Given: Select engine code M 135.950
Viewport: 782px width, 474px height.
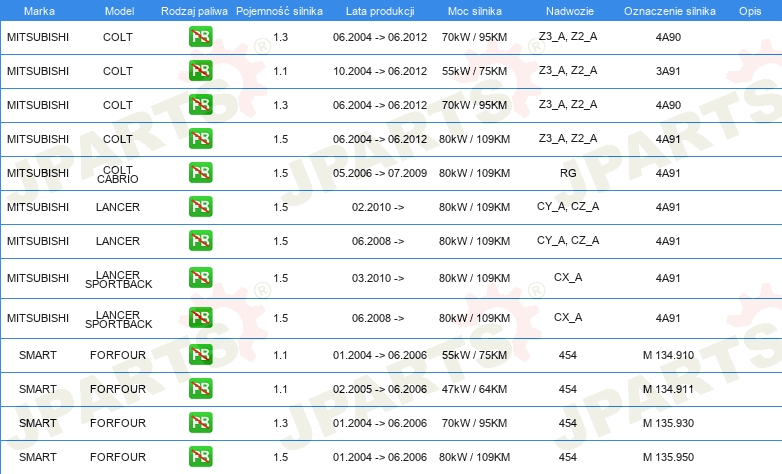Looking at the screenshot, I should [x=668, y=457].
